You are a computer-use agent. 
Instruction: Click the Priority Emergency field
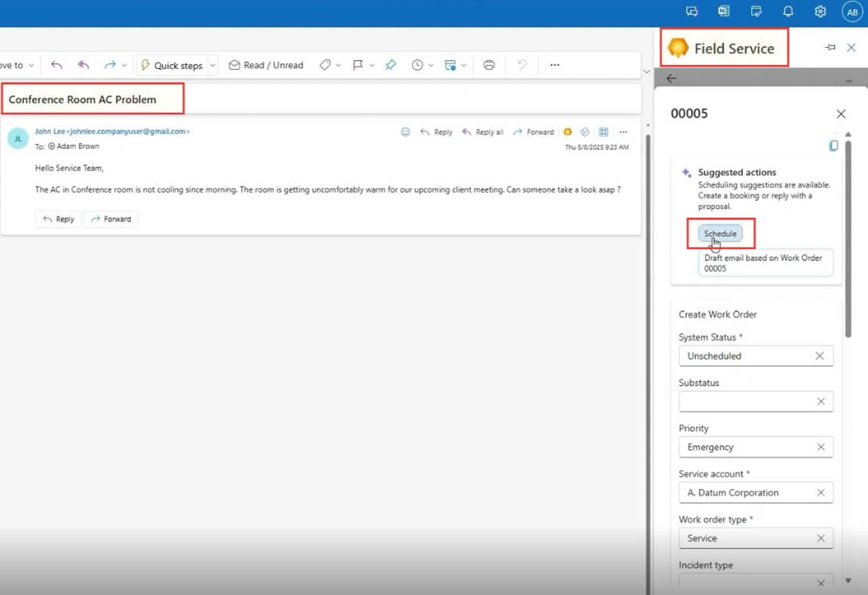(x=756, y=447)
